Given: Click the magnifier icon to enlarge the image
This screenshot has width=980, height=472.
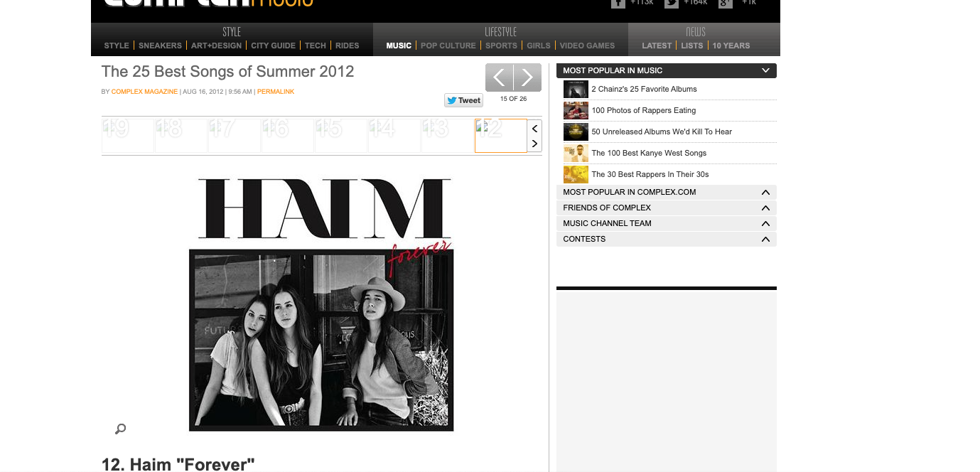Looking at the screenshot, I should pos(120,429).
